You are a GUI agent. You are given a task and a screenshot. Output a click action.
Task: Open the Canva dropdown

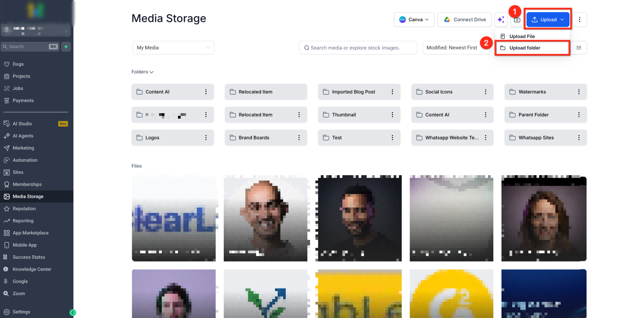[414, 19]
